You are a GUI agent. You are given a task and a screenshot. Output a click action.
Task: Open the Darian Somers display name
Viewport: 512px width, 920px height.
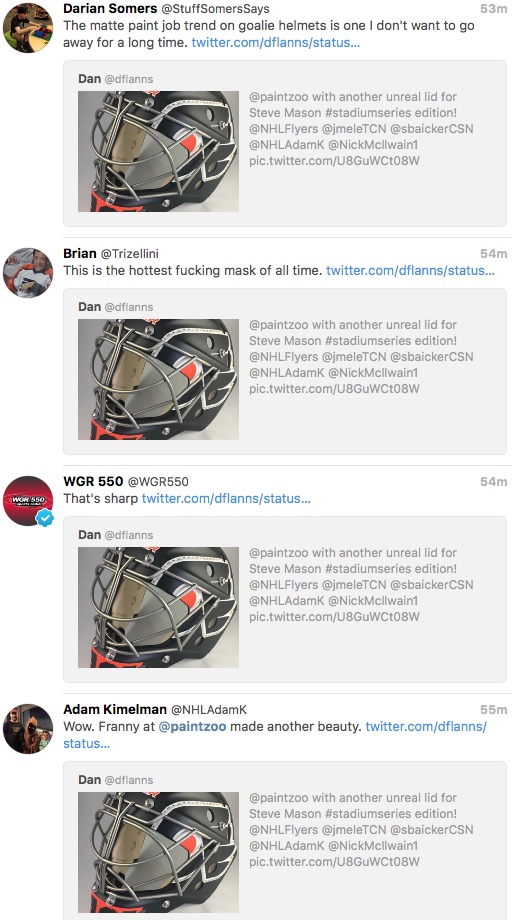[x=110, y=9]
